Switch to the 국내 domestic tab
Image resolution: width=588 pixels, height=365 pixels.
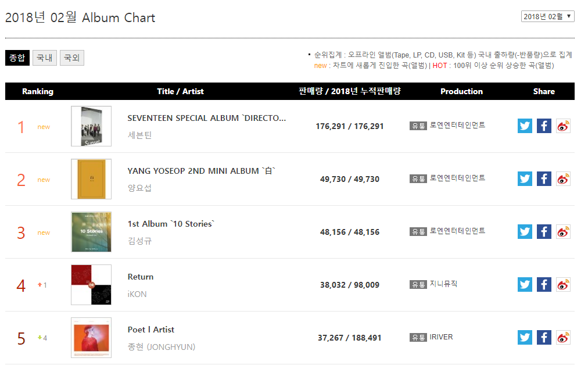tap(45, 58)
